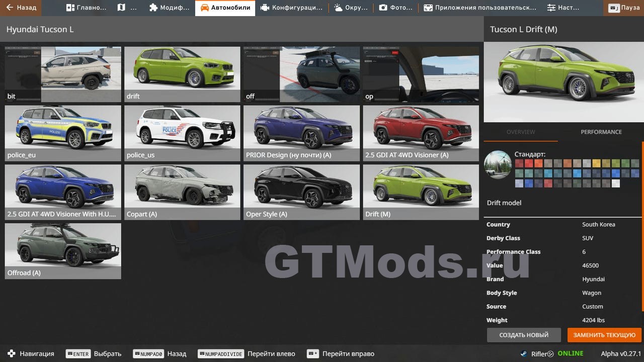Screen dimensions: 644x362
Task: Select blue Visioner With H.U. configuration
Action: 63,192
